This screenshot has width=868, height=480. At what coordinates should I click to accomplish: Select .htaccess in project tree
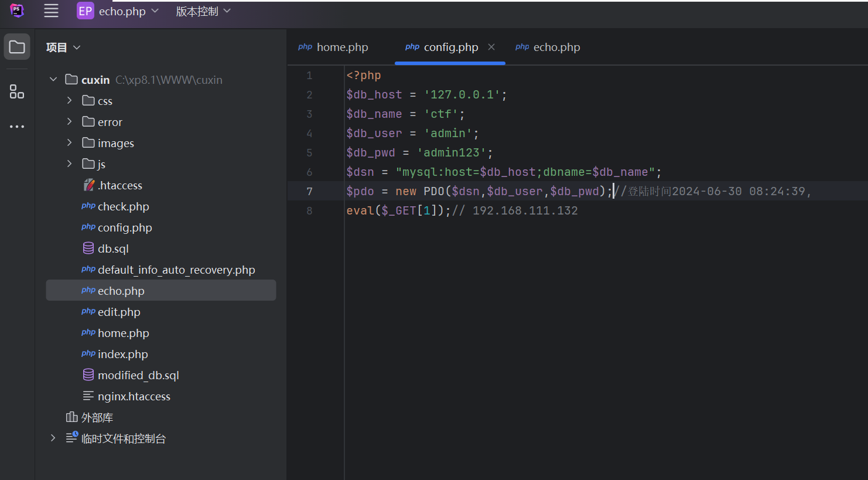[x=120, y=185]
